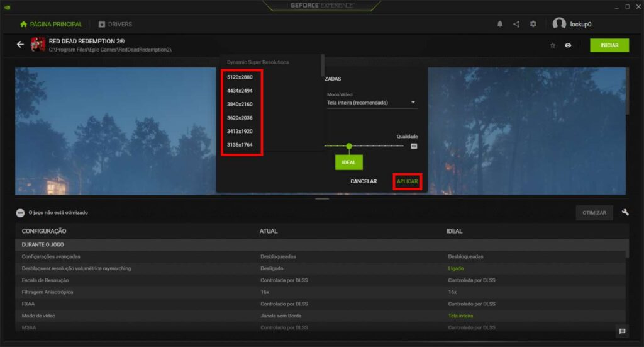This screenshot has width=644, height=347.
Task: Collapse the game not optimized status circle
Action: [20, 213]
